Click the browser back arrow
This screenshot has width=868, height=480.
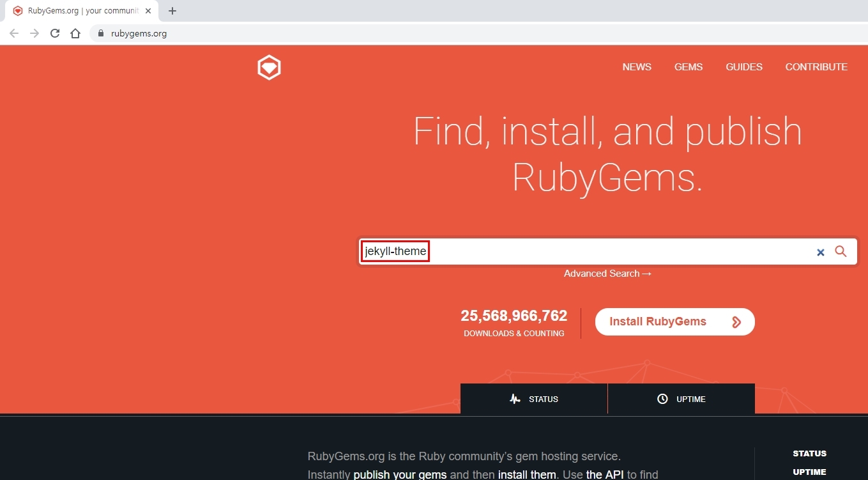pos(14,33)
